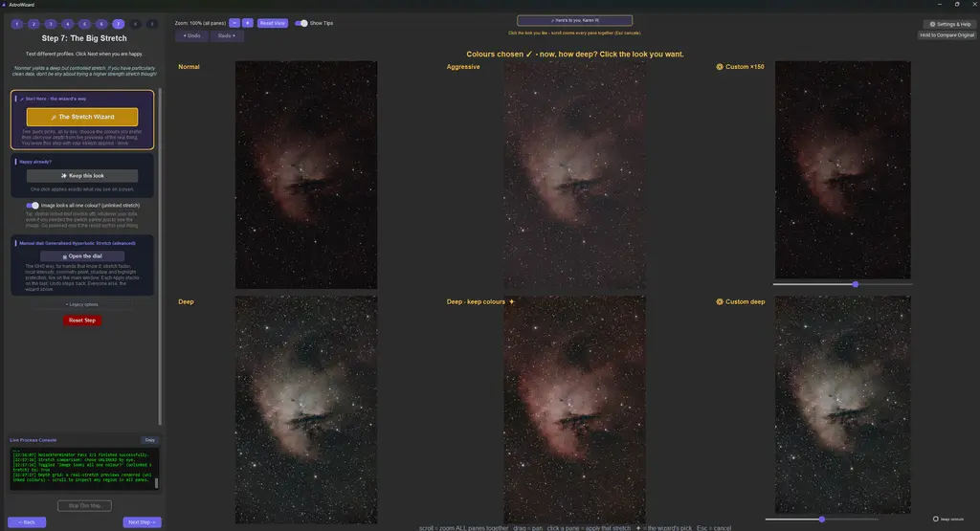Choose the Custom ×150 stretch preview
980x531 pixels.
842,170
